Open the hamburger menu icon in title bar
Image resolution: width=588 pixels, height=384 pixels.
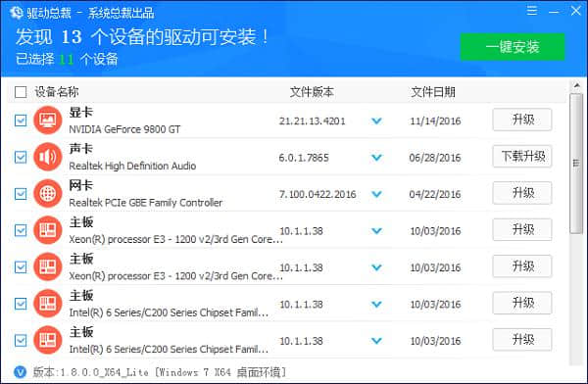coord(532,11)
